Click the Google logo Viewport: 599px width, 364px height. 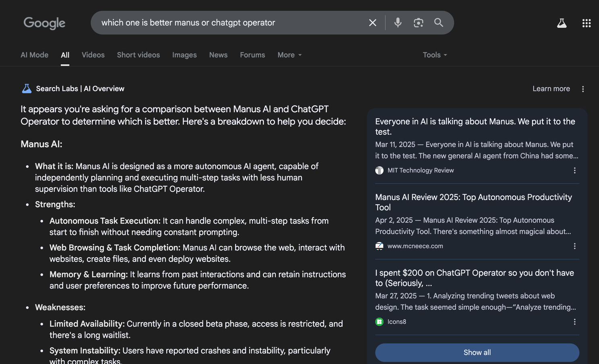pyautogui.click(x=44, y=23)
